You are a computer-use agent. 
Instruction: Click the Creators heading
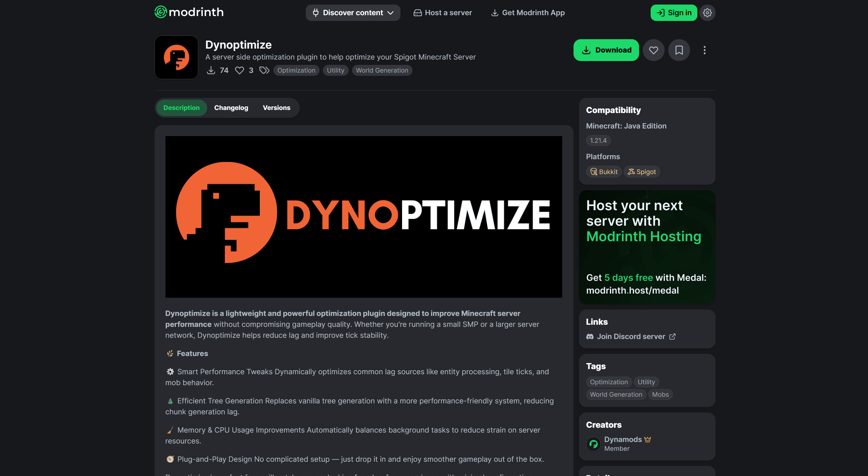coord(604,425)
